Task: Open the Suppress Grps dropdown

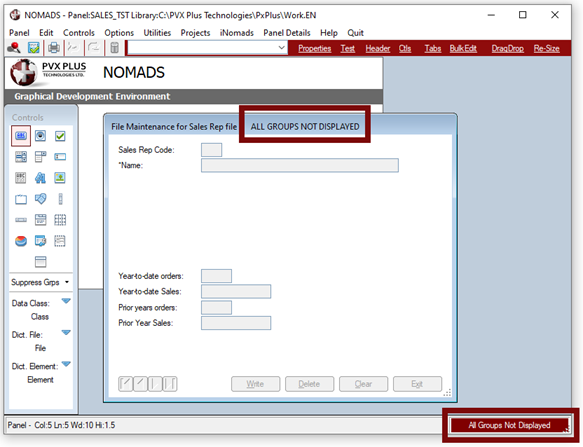Action: 40,282
